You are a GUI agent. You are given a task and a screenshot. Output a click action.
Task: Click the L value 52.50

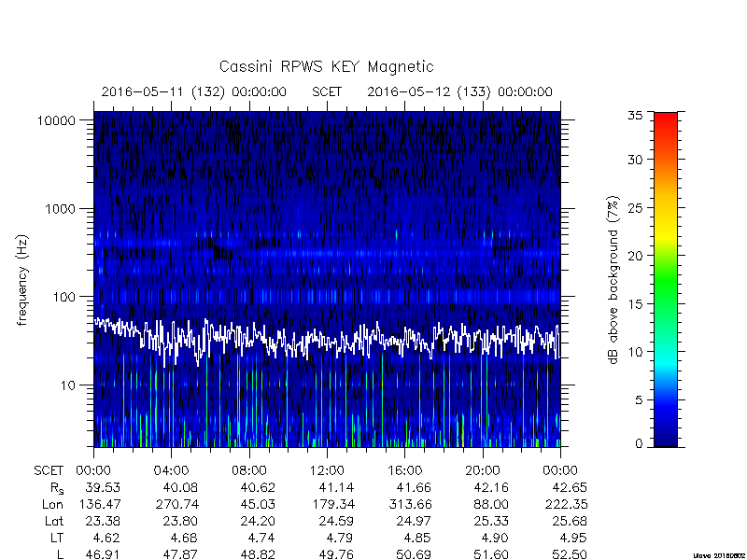point(570,554)
